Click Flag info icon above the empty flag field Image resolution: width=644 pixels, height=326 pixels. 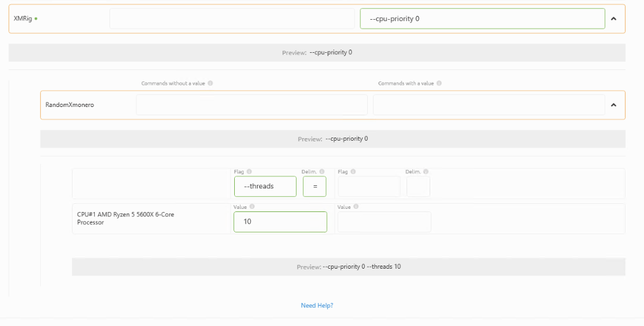(x=353, y=171)
